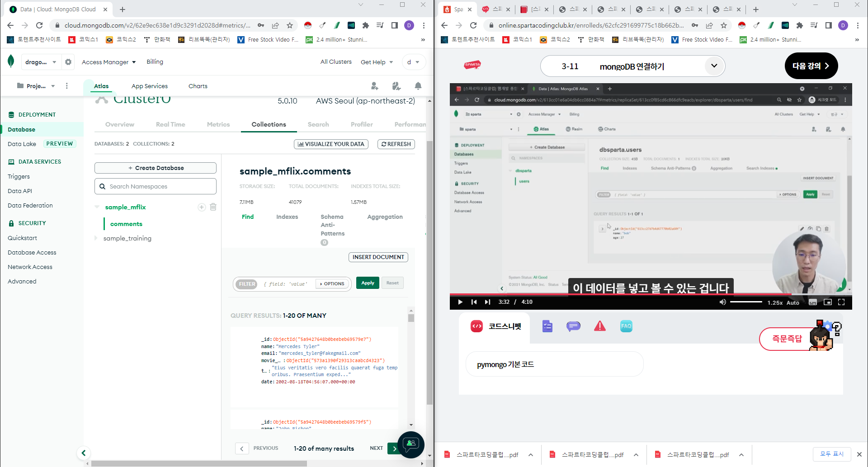Add a collection to sample_mflix with plus icon

click(x=202, y=207)
